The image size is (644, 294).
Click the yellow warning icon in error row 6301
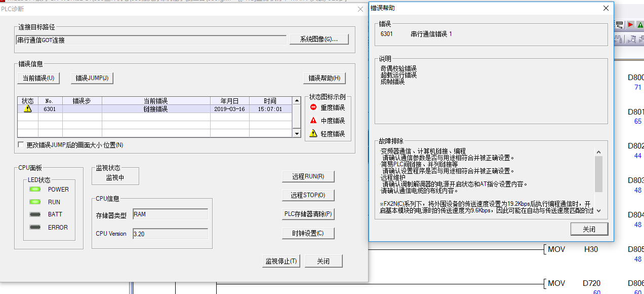tap(27, 109)
